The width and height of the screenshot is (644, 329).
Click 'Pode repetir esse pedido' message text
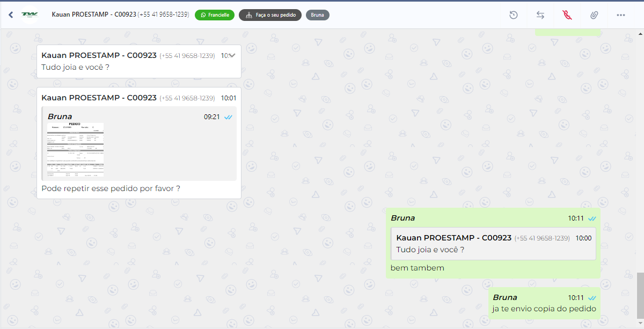111,188
